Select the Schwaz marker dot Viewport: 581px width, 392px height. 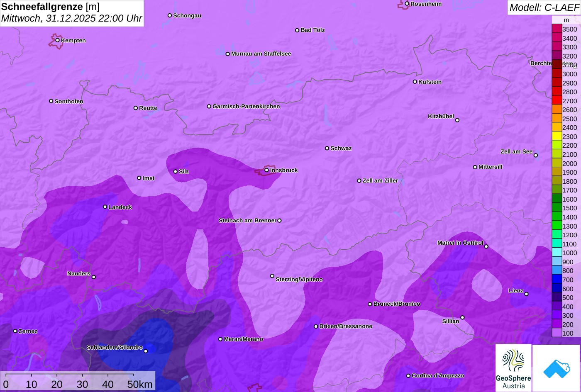(x=327, y=148)
